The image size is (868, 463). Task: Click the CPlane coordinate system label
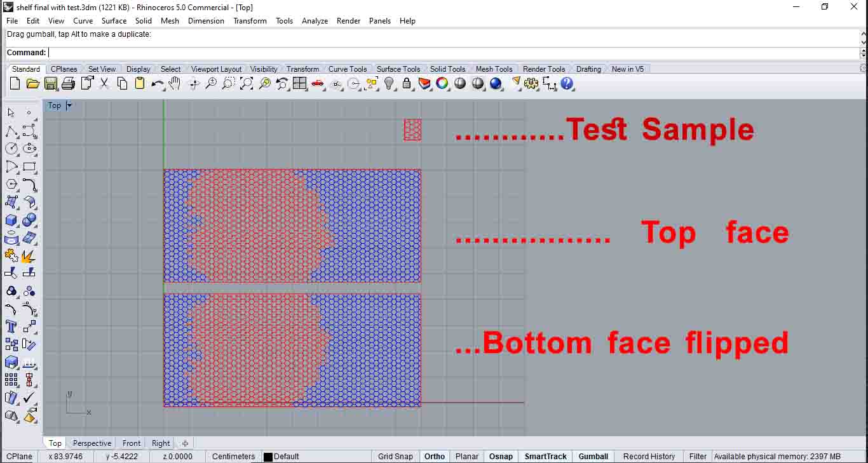pyautogui.click(x=20, y=456)
